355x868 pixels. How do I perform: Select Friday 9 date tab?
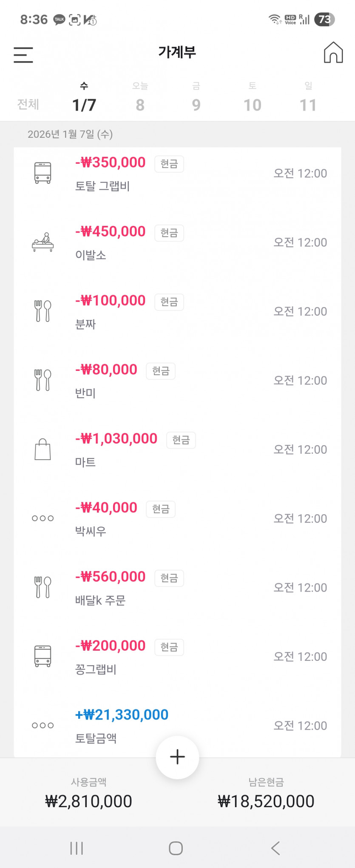click(196, 99)
